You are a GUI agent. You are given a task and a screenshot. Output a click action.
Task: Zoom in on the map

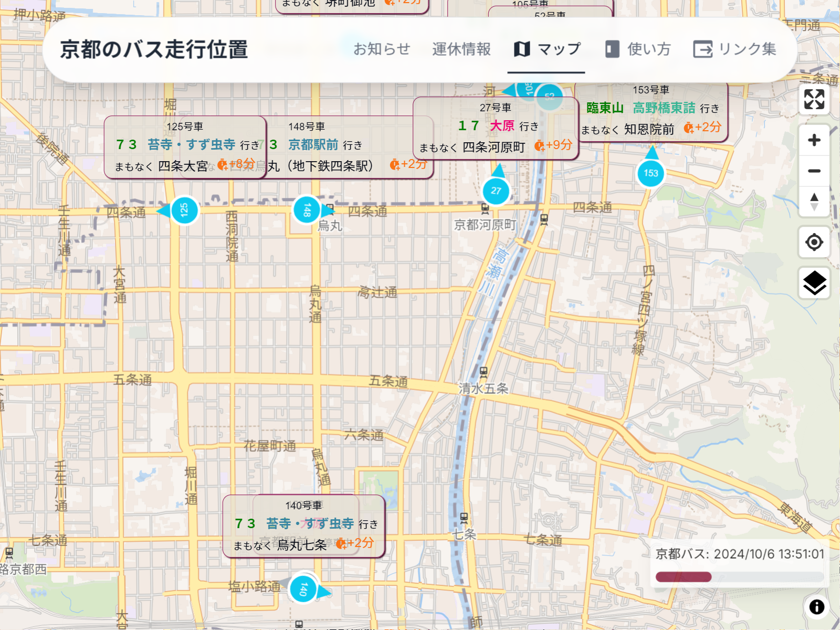point(814,140)
